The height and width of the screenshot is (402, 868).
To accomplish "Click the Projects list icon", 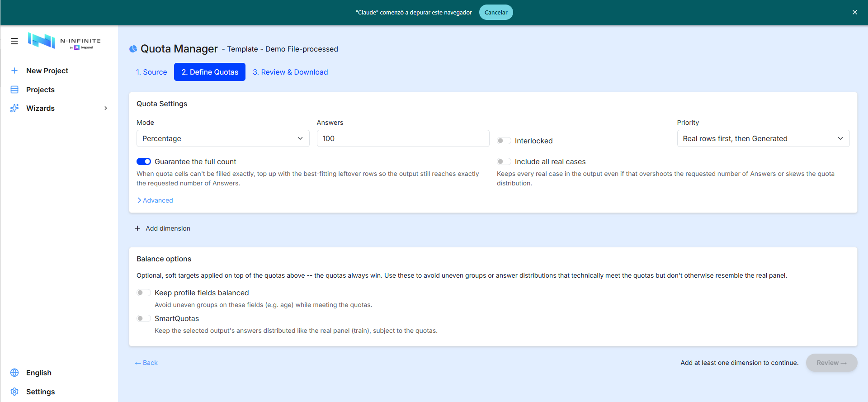I will coord(14,90).
